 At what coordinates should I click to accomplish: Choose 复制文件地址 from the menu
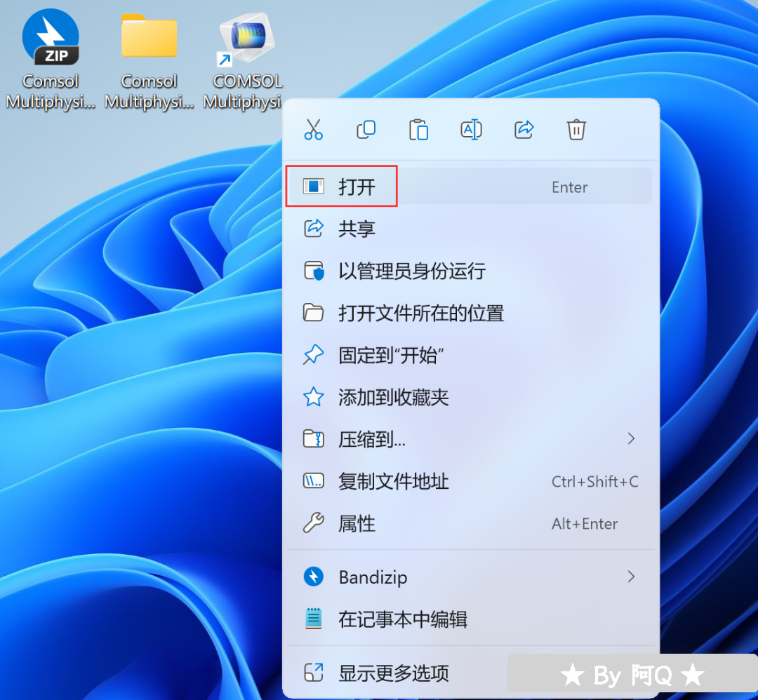pyautogui.click(x=470, y=481)
